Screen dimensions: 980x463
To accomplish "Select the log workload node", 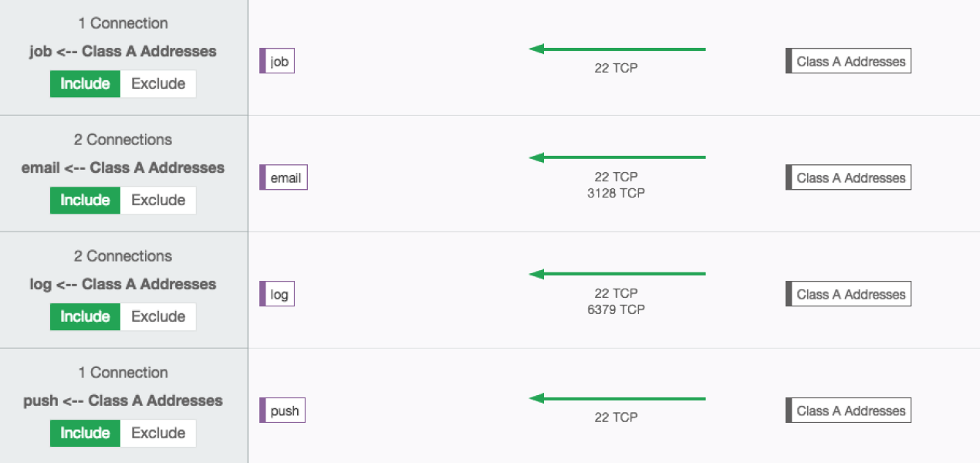I will click(x=278, y=295).
